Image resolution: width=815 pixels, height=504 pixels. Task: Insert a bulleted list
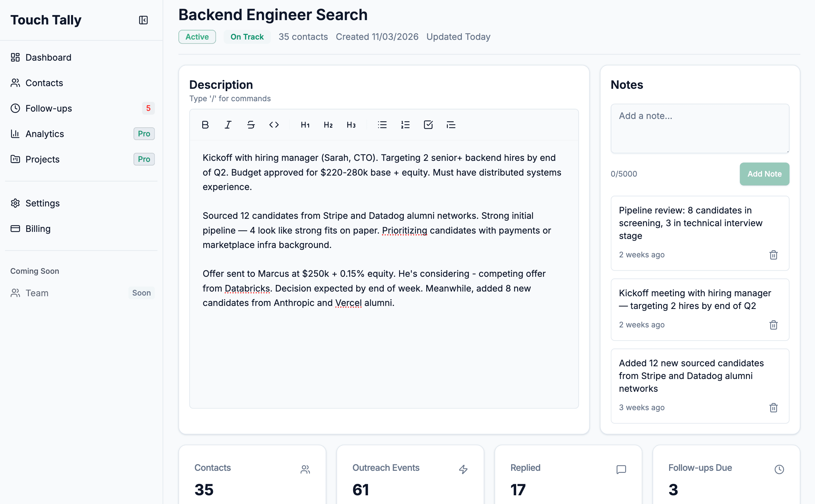(382, 125)
